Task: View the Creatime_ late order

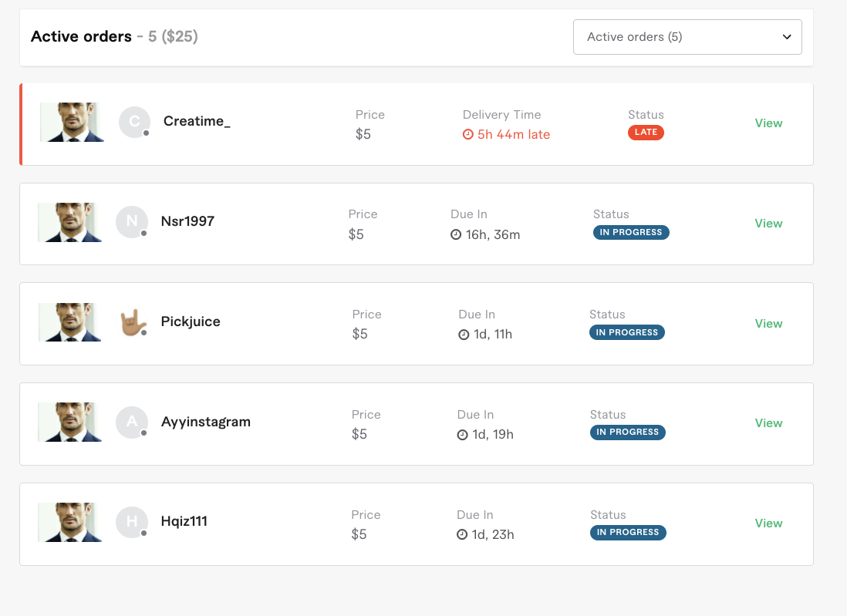Action: [x=768, y=123]
